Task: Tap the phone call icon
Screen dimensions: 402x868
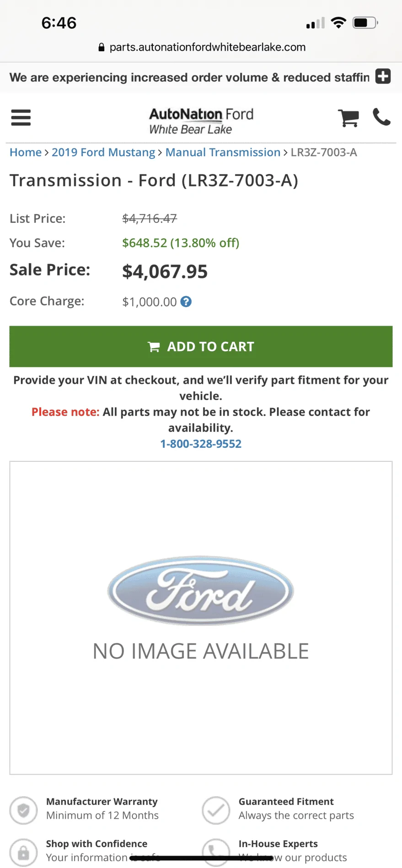Action: pyautogui.click(x=381, y=117)
